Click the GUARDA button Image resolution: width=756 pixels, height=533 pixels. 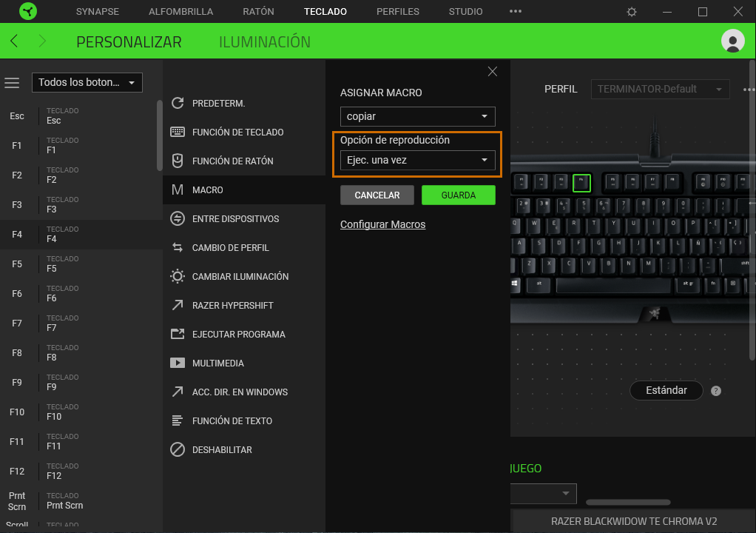458,195
